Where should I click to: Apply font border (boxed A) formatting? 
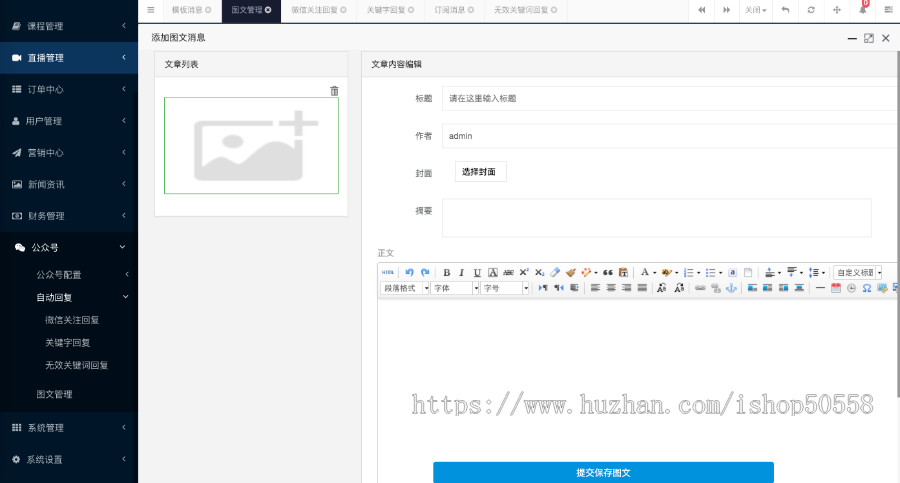(x=492, y=272)
